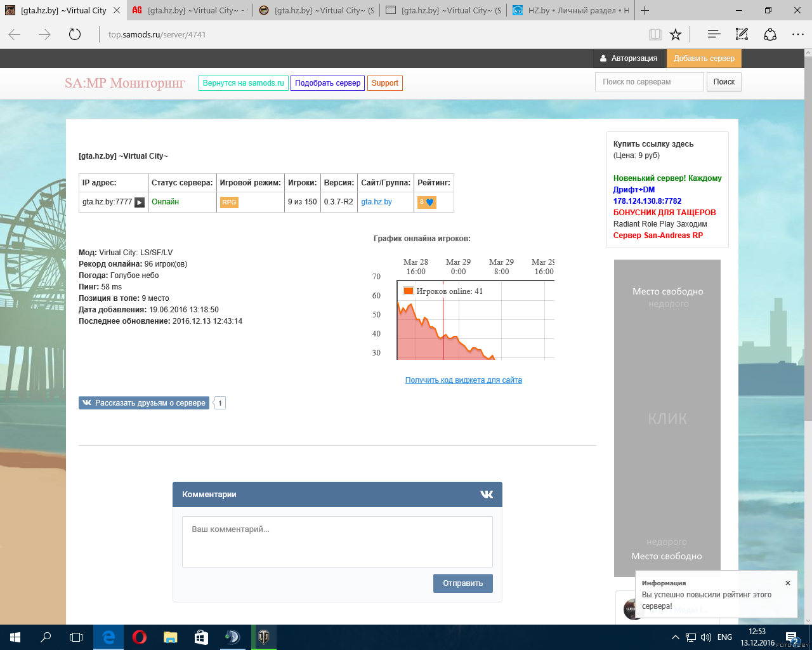Click the RPG game mode badge

229,202
